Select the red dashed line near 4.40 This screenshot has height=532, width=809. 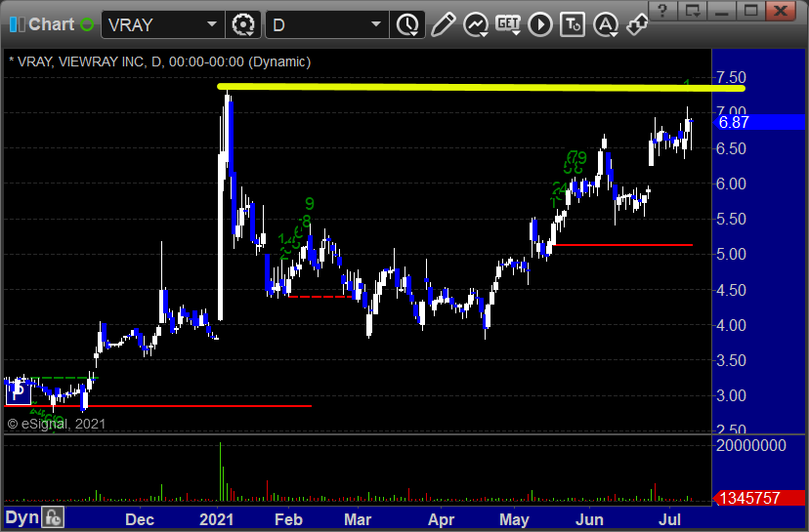tap(319, 297)
